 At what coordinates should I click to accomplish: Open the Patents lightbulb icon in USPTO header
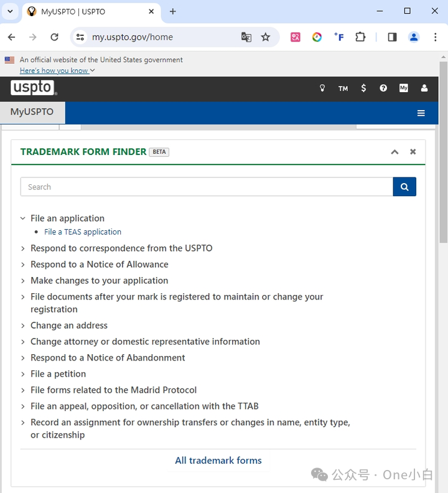tap(322, 88)
